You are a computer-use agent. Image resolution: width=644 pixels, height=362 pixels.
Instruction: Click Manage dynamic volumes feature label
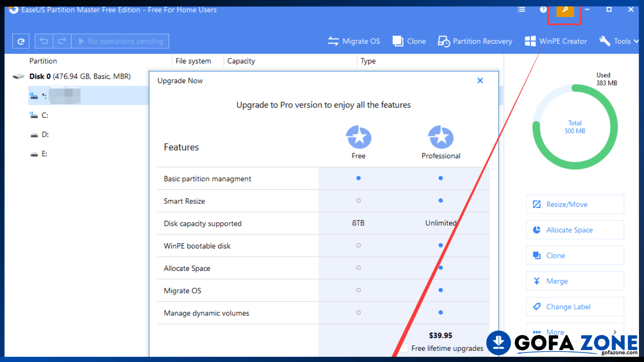click(207, 313)
